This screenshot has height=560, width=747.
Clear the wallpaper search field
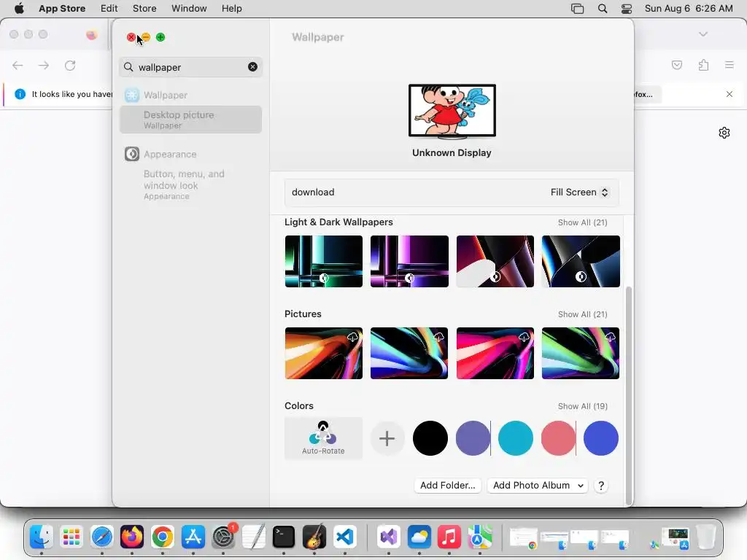252,67
